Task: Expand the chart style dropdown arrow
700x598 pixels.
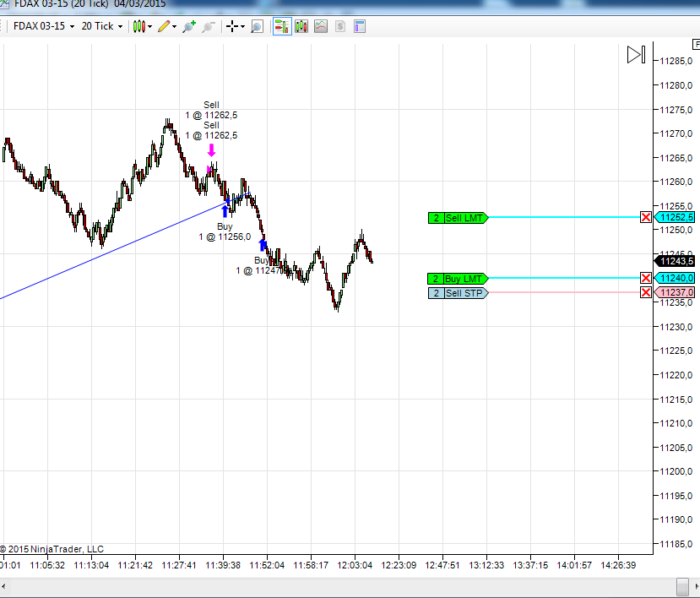Action: click(x=150, y=27)
